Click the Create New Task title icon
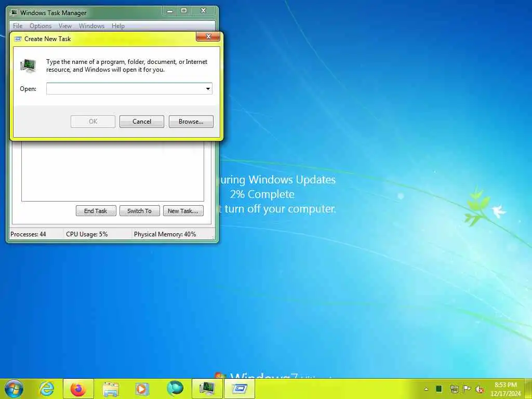Screen dimensions: 532x399 click(x=18, y=39)
